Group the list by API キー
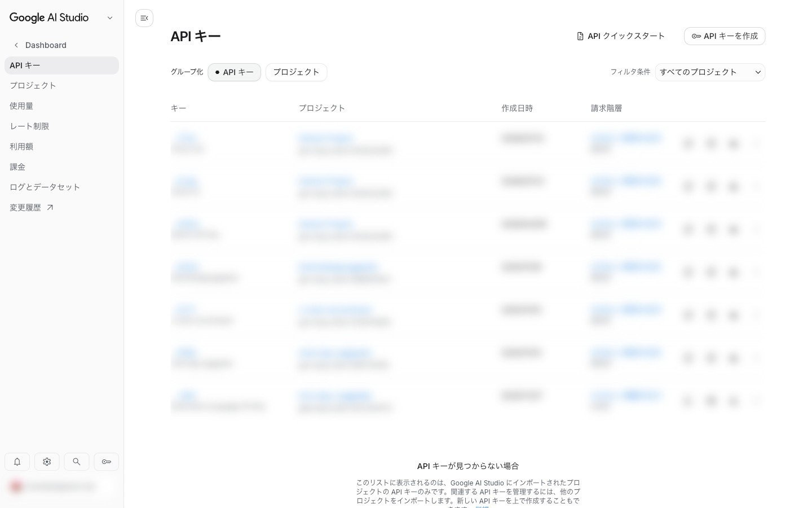Viewport: 812px width, 508px height. click(x=235, y=72)
